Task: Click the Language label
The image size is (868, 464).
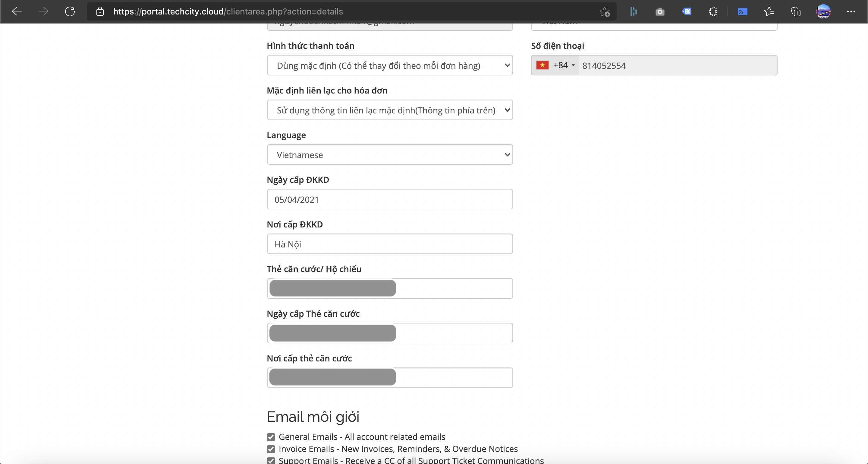Action: click(286, 135)
